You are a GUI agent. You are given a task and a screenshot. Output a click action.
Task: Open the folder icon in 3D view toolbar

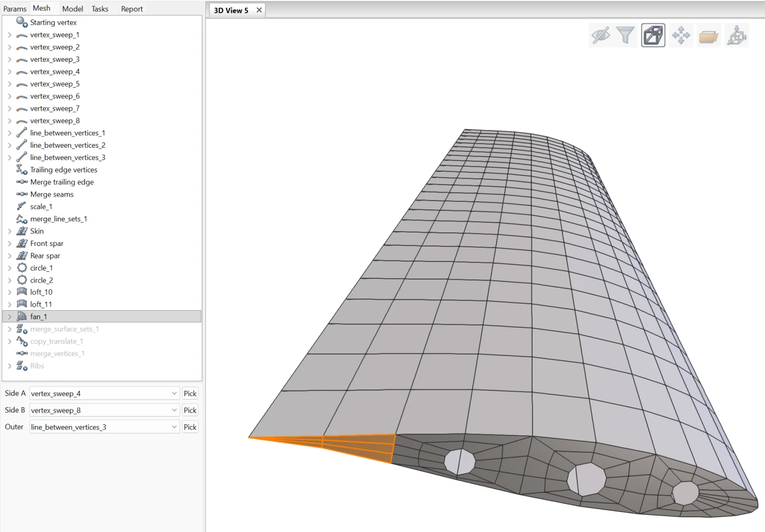tap(709, 35)
